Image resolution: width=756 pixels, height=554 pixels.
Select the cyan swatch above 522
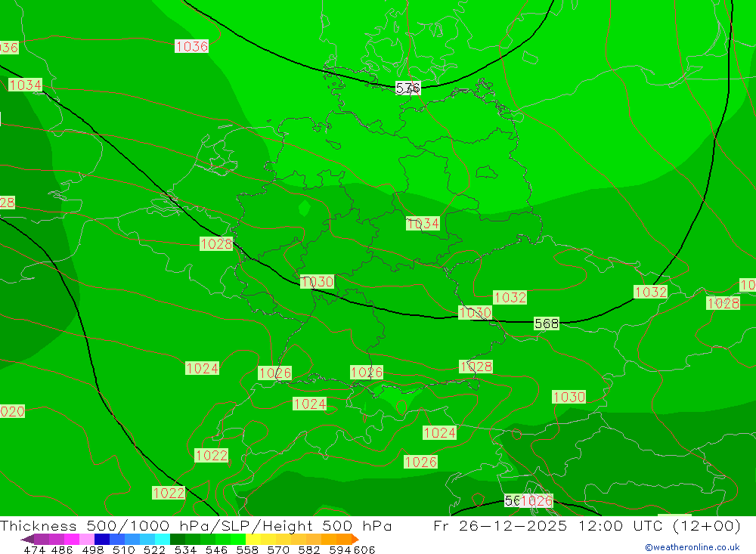pyautogui.click(x=163, y=539)
